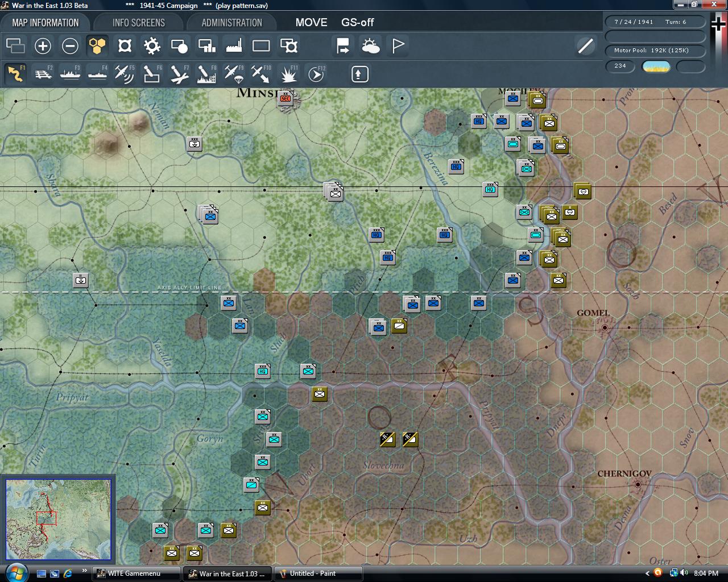Select the SEC security unit near Minsk
The width and height of the screenshot is (728, 582).
[286, 98]
